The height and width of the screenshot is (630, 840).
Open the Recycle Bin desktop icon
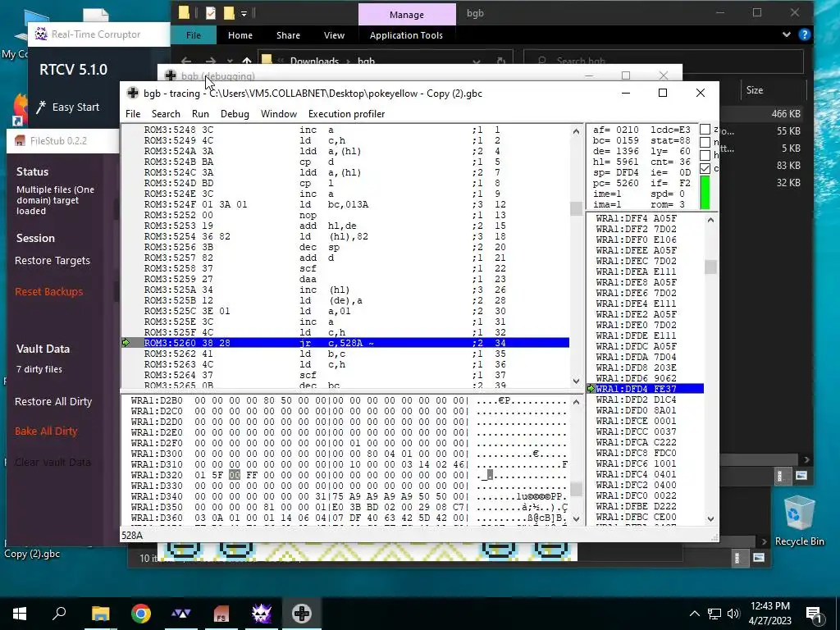pyautogui.click(x=799, y=521)
